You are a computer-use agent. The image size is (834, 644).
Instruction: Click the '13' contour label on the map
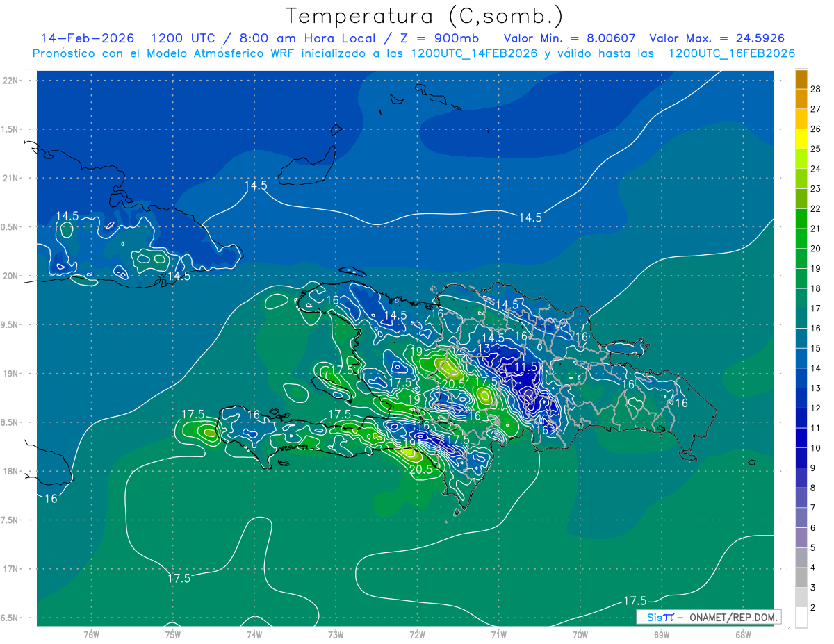coord(485,348)
